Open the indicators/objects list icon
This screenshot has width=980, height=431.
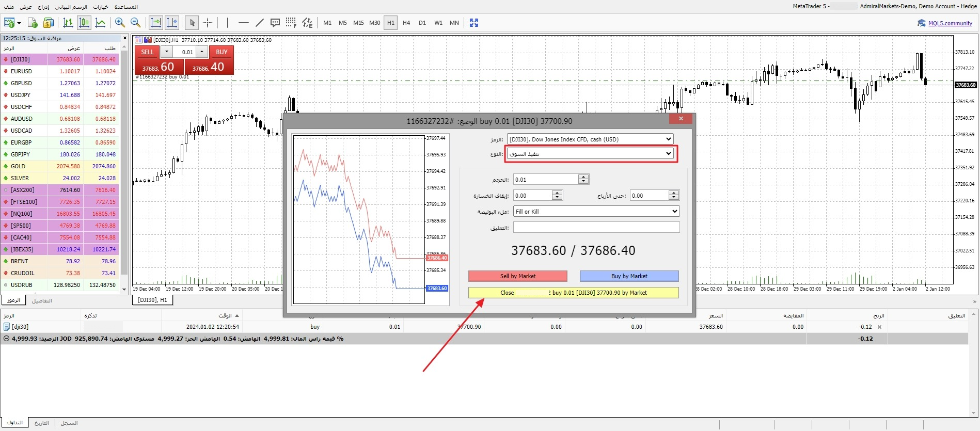click(x=307, y=23)
